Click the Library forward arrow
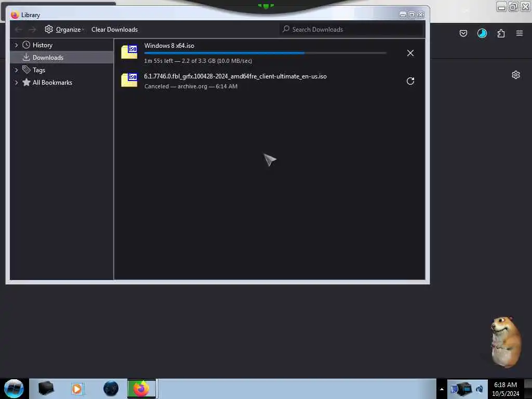Screen dimensions: 532x399 [32, 30]
